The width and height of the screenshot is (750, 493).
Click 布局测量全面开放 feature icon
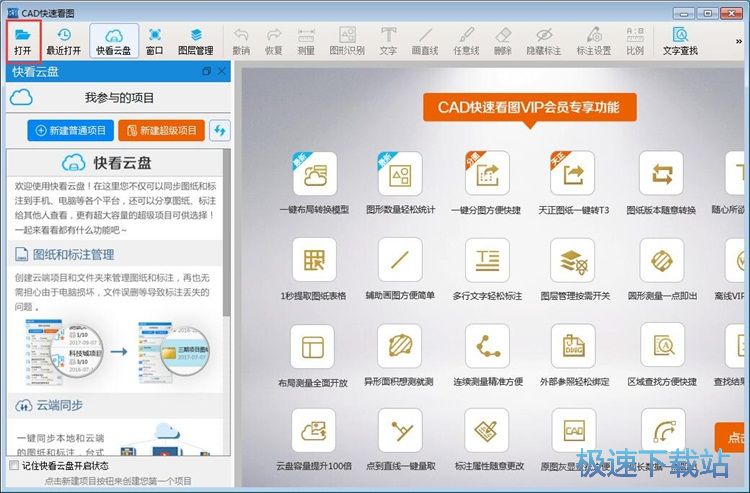(312, 346)
